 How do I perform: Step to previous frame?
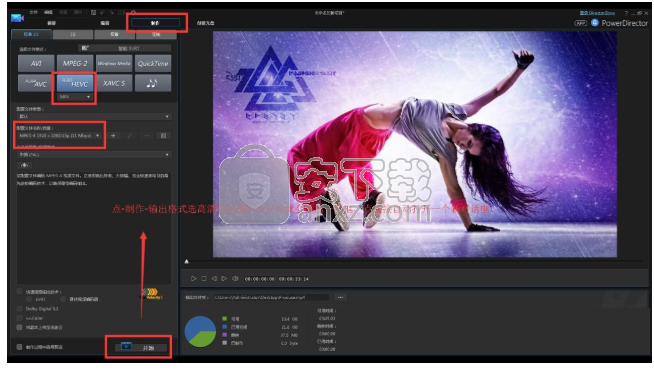(x=214, y=278)
